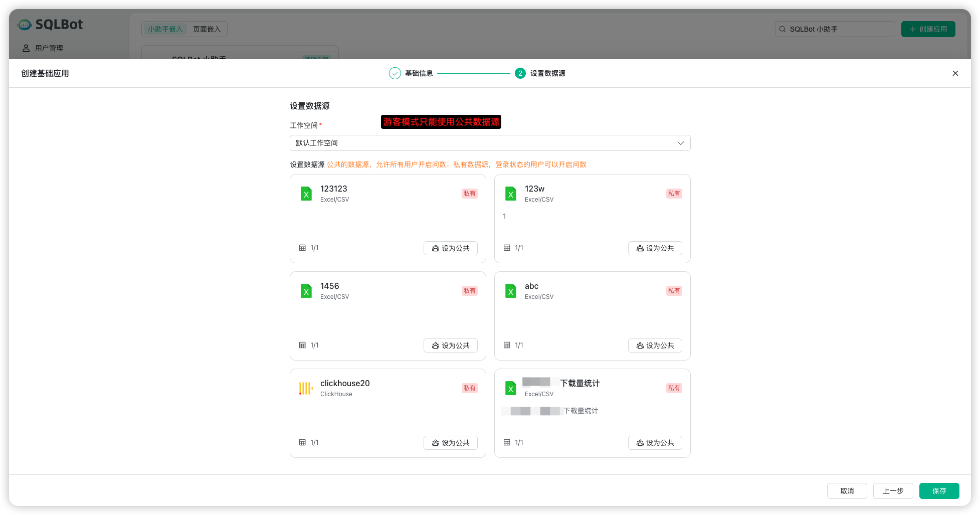Close the 创建基础应用 dialog

[x=955, y=73]
